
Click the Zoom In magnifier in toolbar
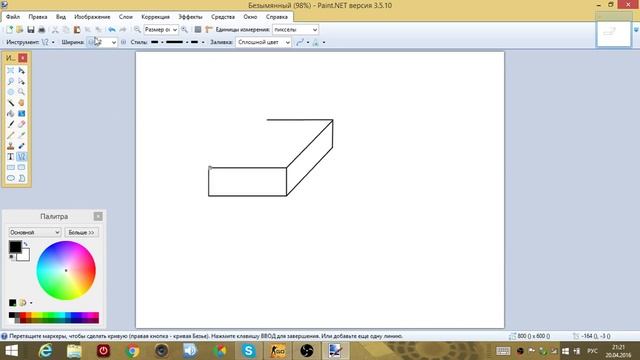point(184,29)
